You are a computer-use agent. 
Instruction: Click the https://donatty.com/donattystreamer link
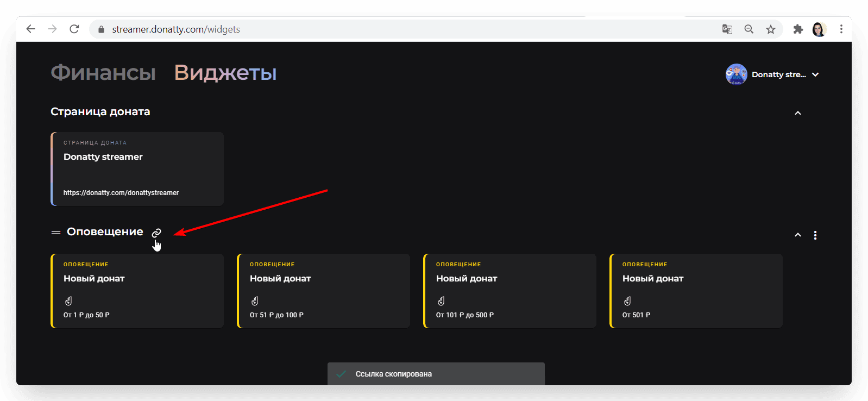pos(121,193)
